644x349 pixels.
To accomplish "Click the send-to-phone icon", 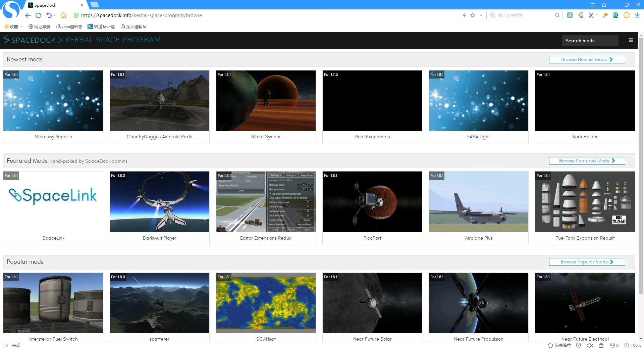I will 581,15.
